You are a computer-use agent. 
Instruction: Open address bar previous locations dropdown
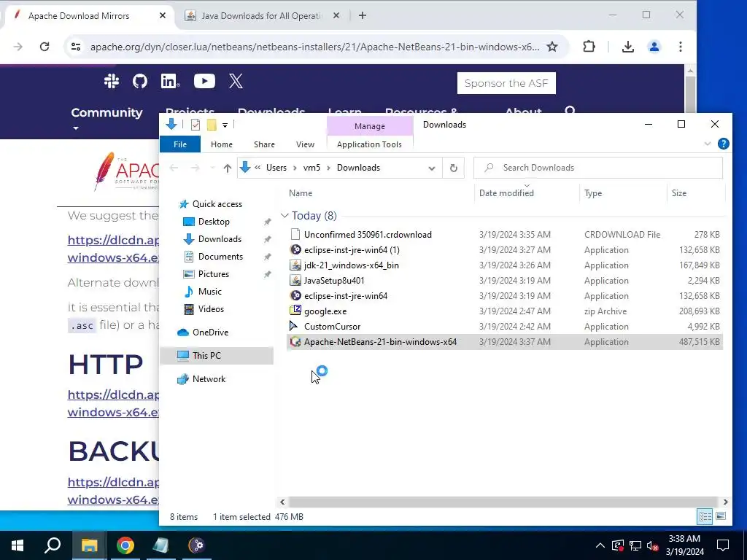pyautogui.click(x=432, y=168)
